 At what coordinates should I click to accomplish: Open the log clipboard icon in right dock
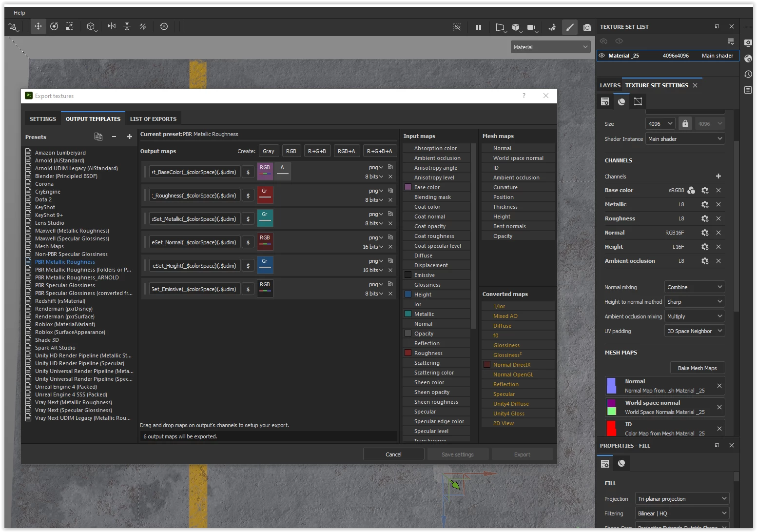pos(748,90)
